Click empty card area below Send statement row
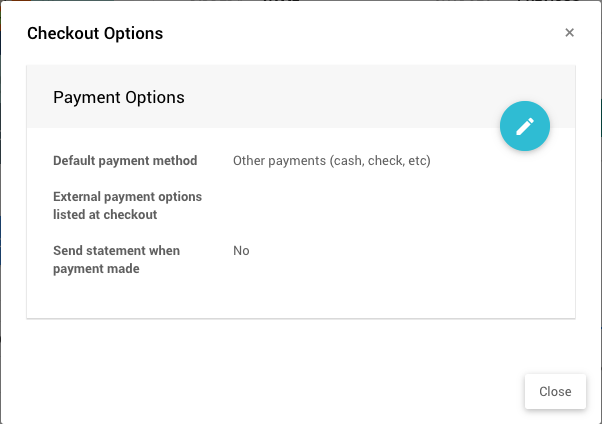Viewport: 602px width, 424px height. pos(300,298)
